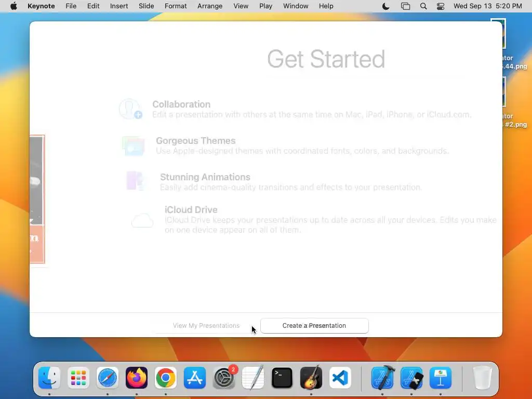Open the Play menu
532x399 pixels.
(265, 6)
